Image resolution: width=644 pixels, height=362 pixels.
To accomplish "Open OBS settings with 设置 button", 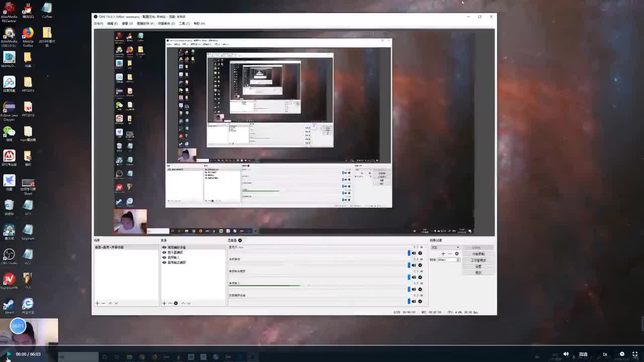I will [478, 266].
